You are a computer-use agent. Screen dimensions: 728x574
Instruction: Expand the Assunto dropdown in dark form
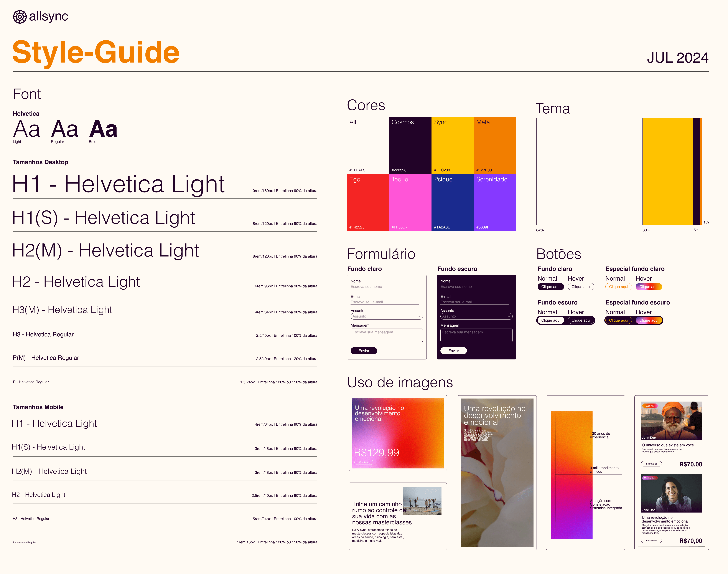point(476,316)
